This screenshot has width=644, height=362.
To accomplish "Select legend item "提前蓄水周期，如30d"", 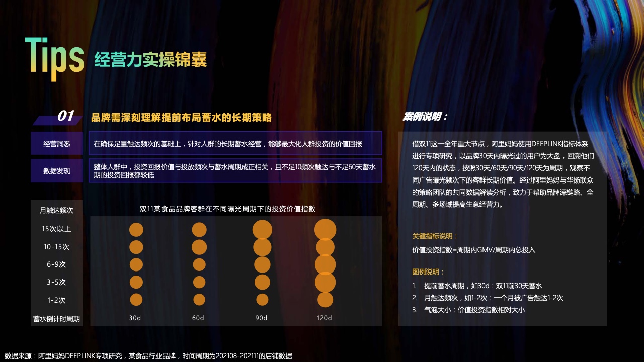I will tap(477, 285).
